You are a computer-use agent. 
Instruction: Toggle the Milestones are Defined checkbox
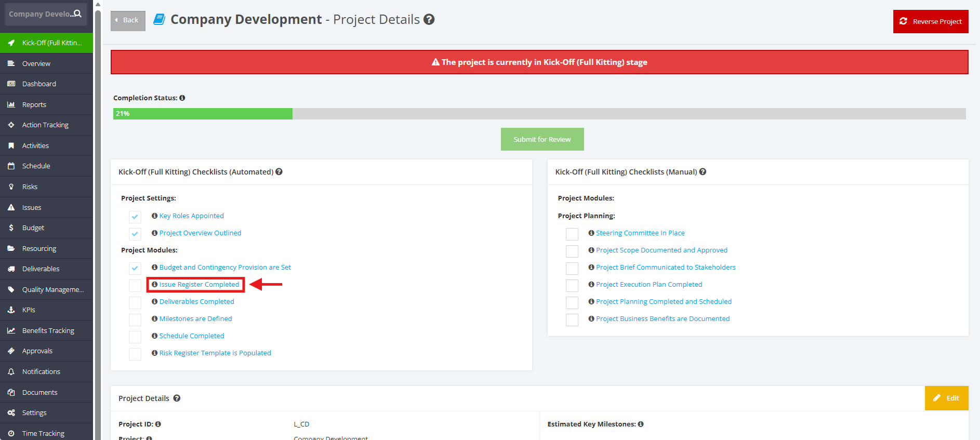coord(135,320)
